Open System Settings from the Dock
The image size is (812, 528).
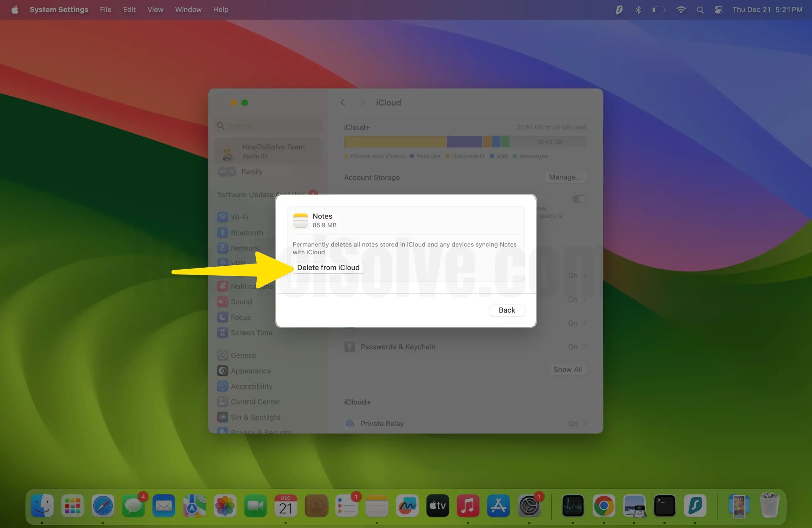[x=529, y=505]
